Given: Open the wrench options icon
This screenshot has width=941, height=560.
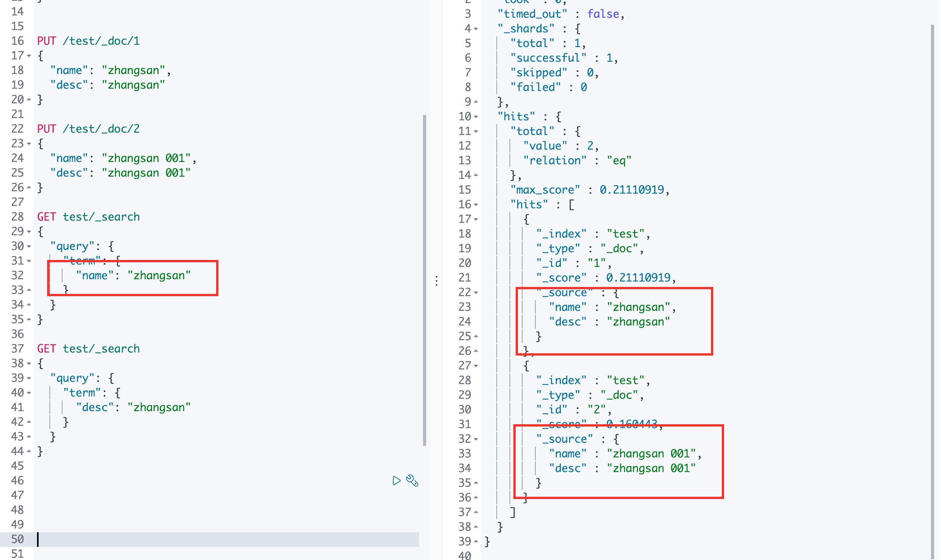Looking at the screenshot, I should tap(412, 481).
